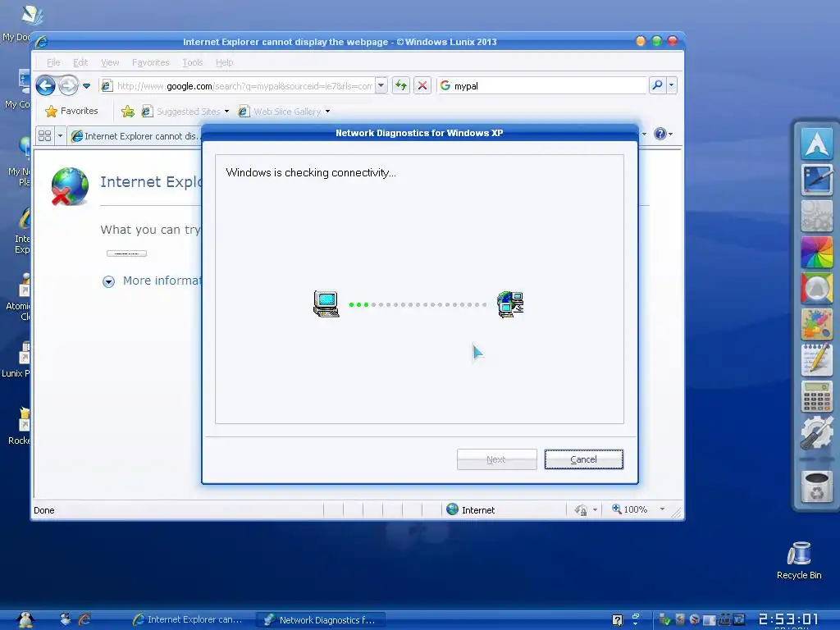840x630 pixels.
Task: Switch to Internet Explorer taskbar button
Action: 189,620
